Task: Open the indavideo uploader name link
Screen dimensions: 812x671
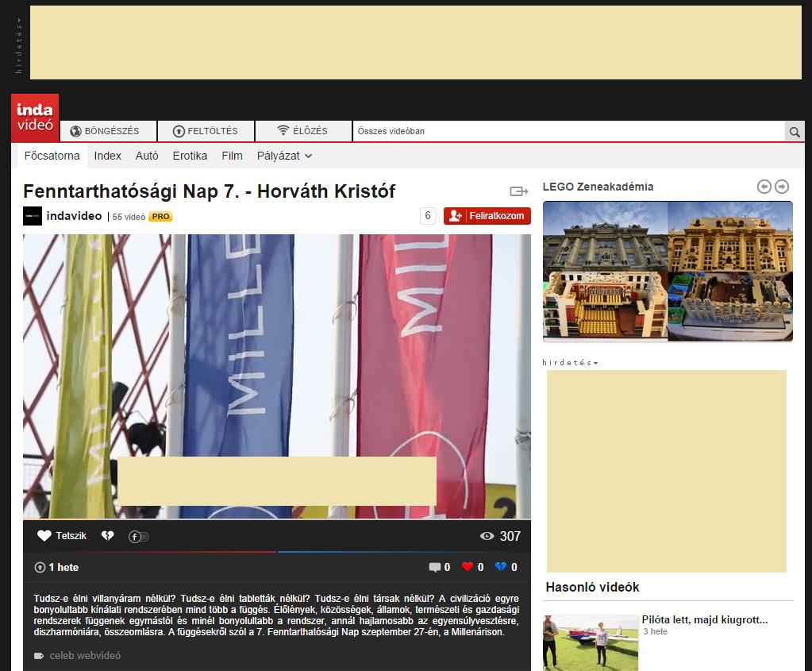Action: [x=74, y=216]
